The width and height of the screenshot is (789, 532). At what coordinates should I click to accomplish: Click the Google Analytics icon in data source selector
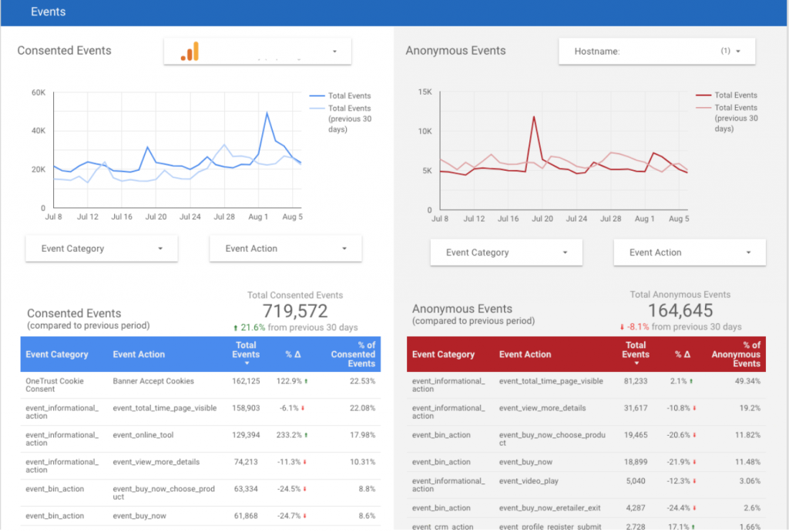pyautogui.click(x=190, y=52)
